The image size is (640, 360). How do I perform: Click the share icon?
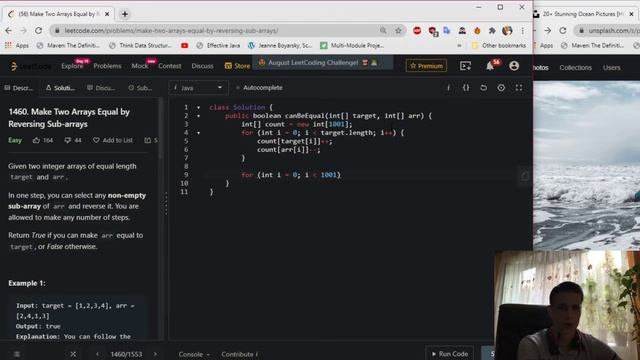[x=147, y=140]
